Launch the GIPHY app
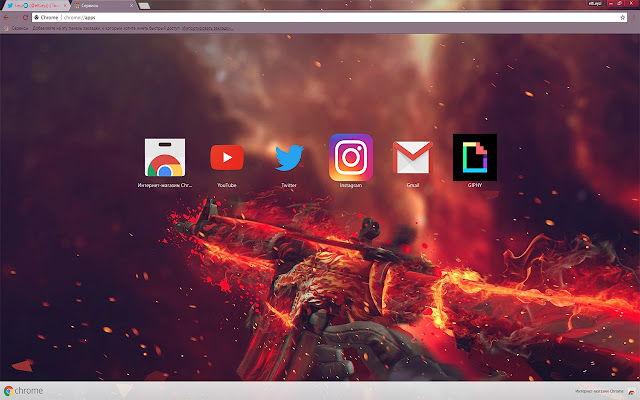 click(x=475, y=157)
